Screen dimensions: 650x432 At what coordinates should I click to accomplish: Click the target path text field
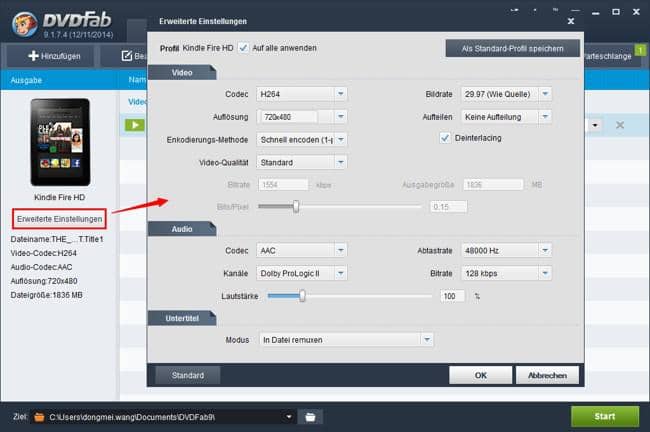(x=165, y=417)
